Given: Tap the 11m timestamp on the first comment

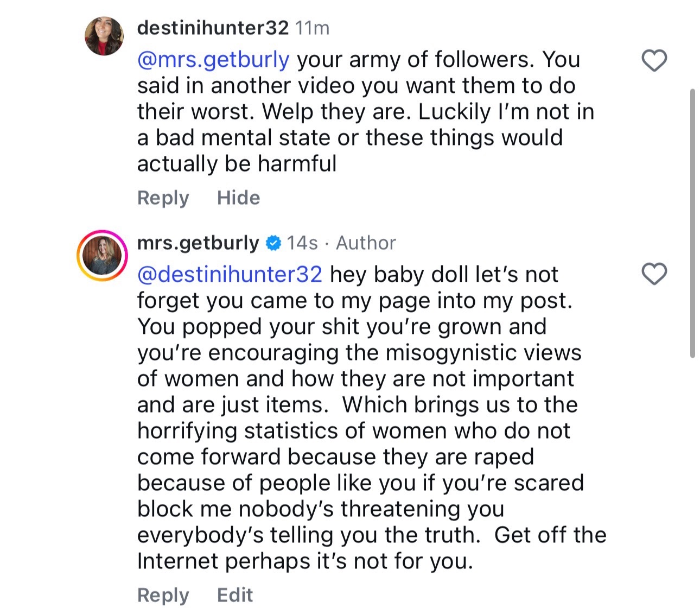Looking at the screenshot, I should pos(313,28).
